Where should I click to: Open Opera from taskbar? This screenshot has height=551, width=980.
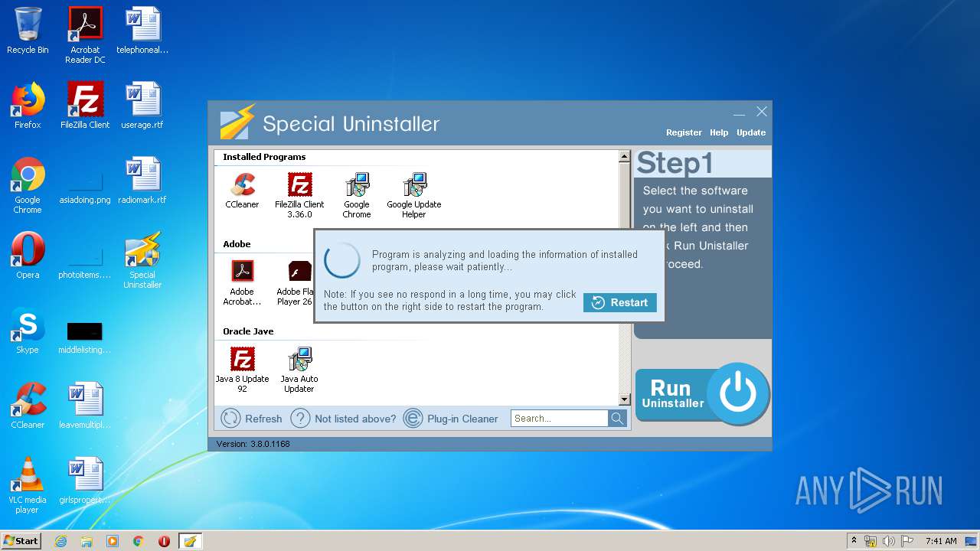[x=164, y=541]
